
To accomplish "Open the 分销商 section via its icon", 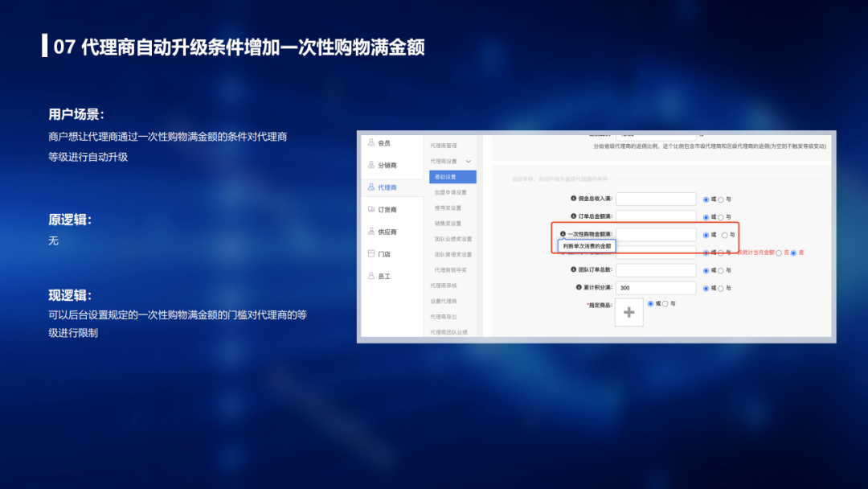I will (371, 165).
